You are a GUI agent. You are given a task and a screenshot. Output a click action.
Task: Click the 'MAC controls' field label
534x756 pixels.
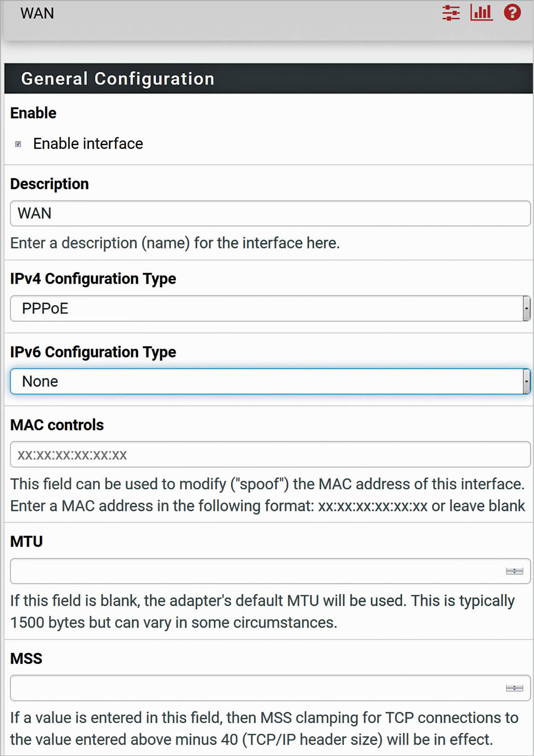57,425
